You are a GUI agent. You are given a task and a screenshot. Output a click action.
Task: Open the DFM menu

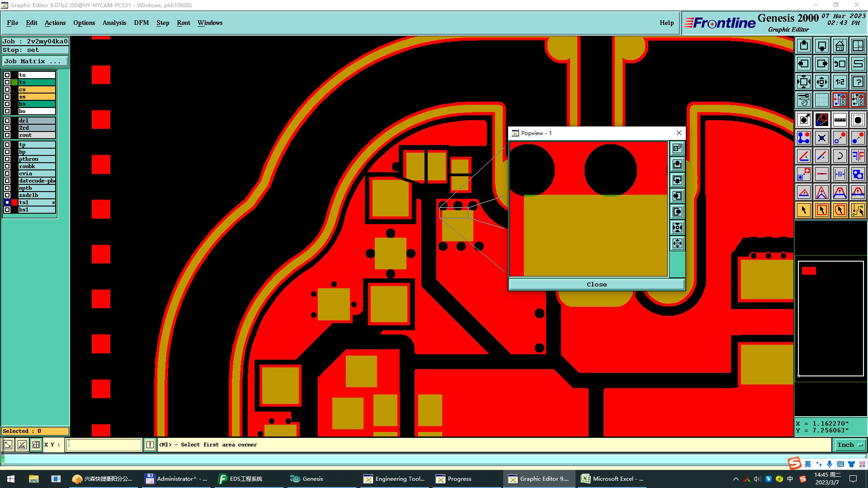[141, 23]
